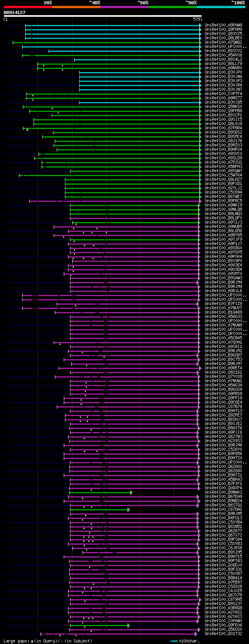The image size is (249, 644).
Task: Click the purple alignment bar of UniRef100_B4FU13
Action: [x=134, y=518]
